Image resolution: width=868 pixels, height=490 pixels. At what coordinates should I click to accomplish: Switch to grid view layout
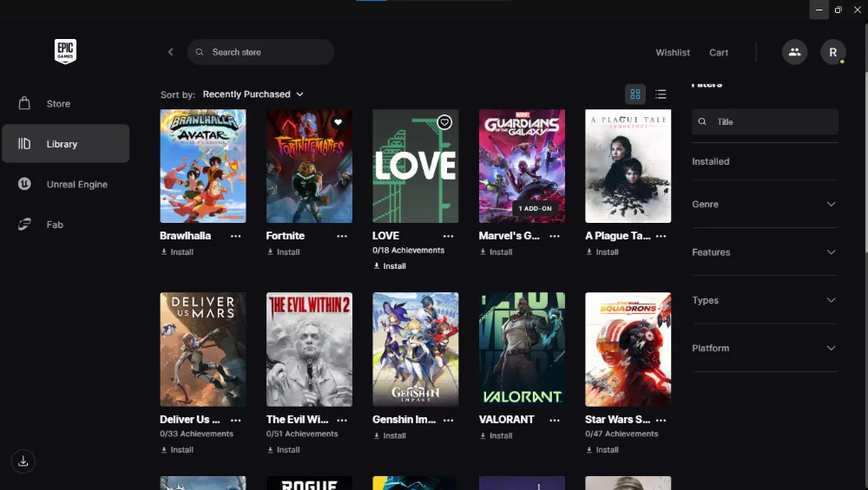point(635,94)
